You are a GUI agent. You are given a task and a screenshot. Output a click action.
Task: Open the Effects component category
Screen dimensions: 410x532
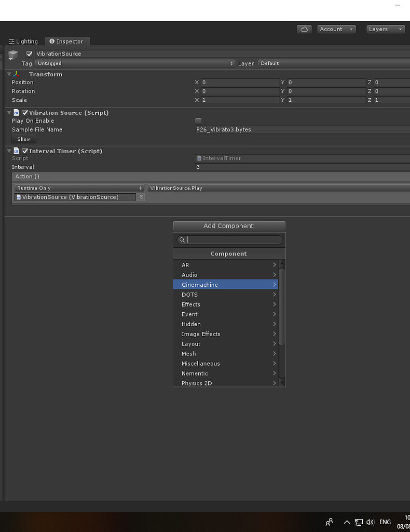(x=226, y=304)
